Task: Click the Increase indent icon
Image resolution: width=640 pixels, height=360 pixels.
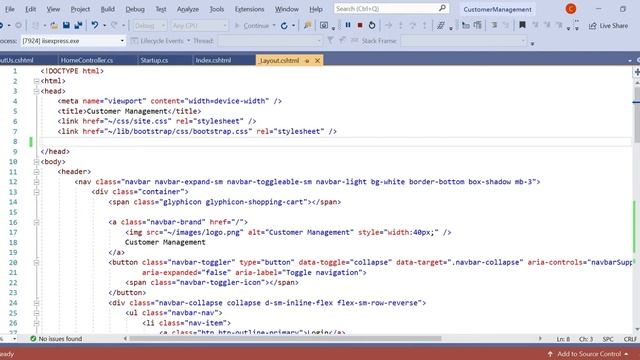Action: click(x=478, y=25)
